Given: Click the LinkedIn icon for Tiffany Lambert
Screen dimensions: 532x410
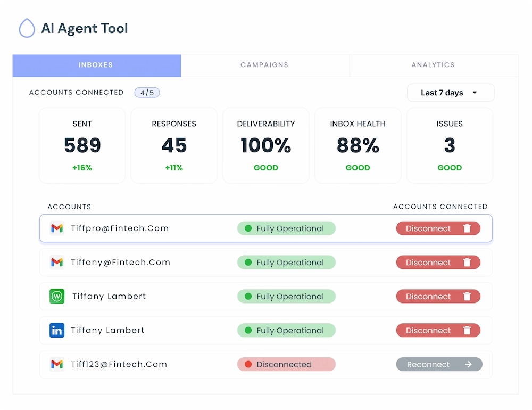Looking at the screenshot, I should point(57,330).
